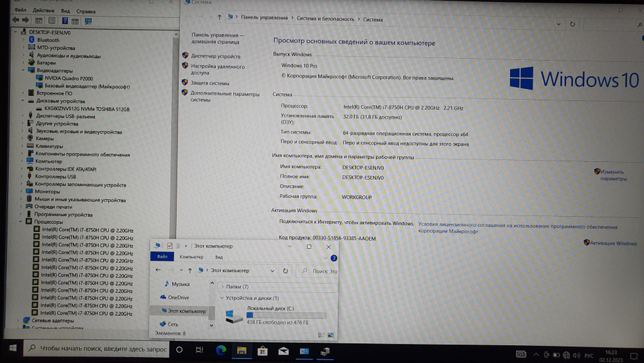Viewport: 644px width, 363px height.
Task: Click refresh button in System window address bar
Action: coord(573,25)
